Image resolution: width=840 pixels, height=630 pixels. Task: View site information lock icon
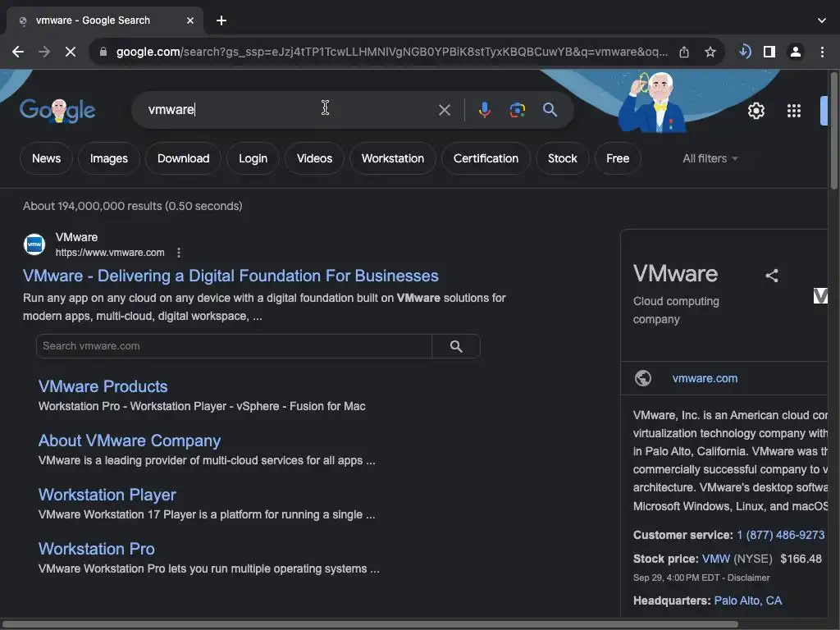point(103,52)
